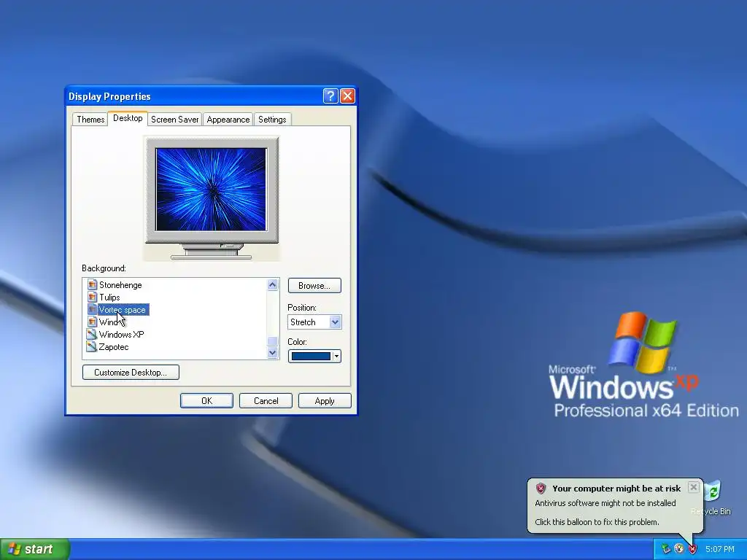Click the background list scrollbar thumb
This screenshot has width=747, height=560.
[x=273, y=341]
